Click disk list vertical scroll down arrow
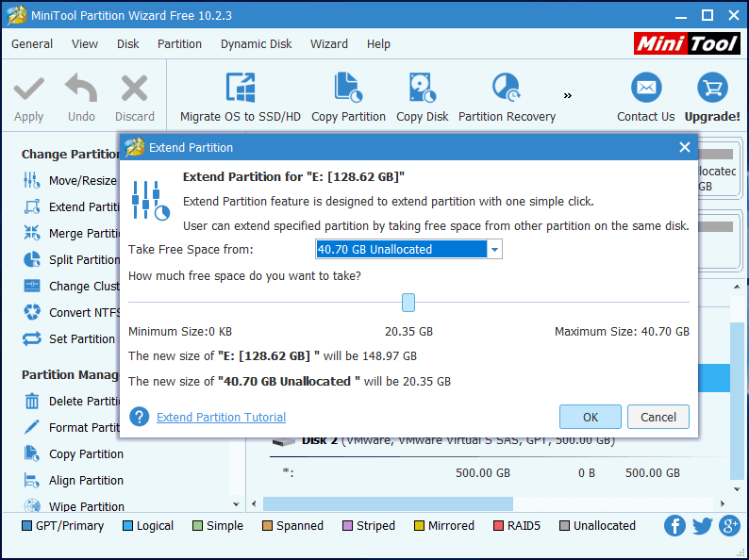The height and width of the screenshot is (560, 749). [737, 489]
